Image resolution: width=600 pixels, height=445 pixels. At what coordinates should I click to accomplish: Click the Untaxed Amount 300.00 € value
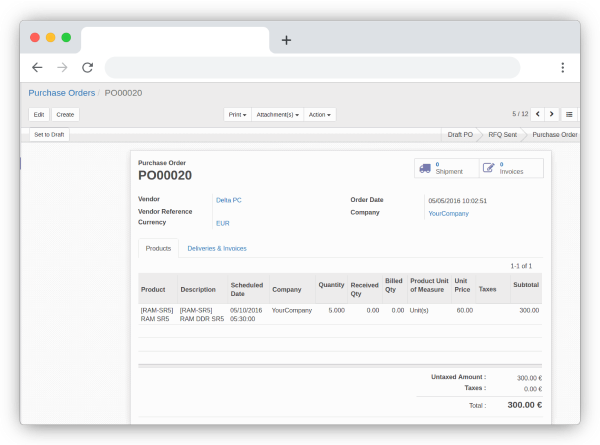[x=529, y=378]
